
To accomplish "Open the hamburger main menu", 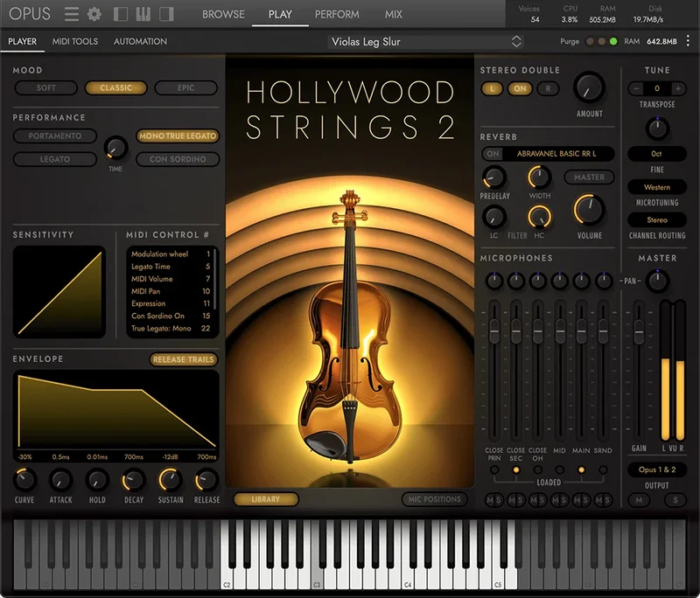I will (72, 14).
